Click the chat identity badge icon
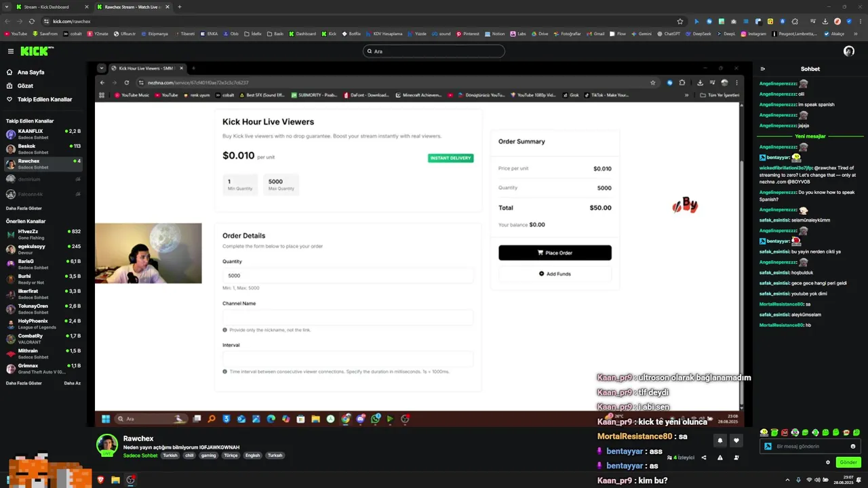This screenshot has width=868, height=488. [x=768, y=446]
